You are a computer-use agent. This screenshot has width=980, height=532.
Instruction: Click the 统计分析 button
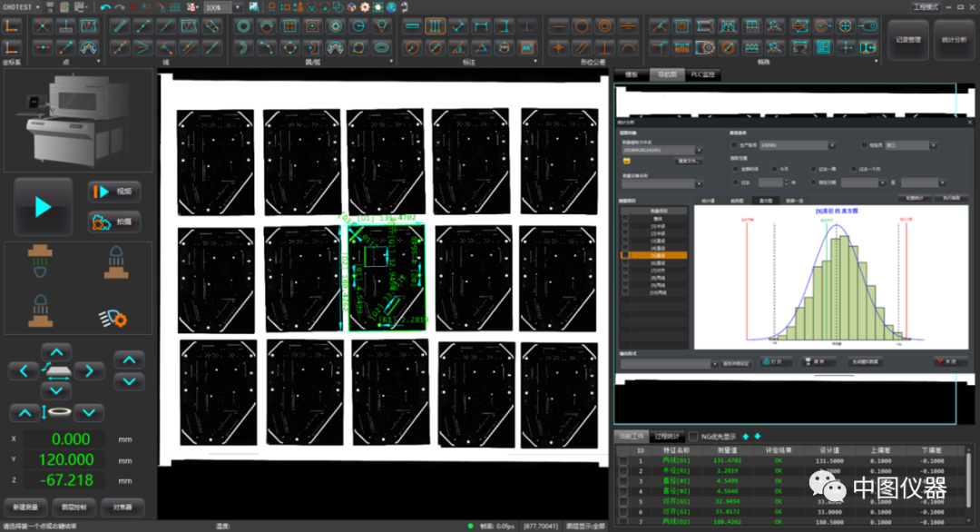[954, 40]
